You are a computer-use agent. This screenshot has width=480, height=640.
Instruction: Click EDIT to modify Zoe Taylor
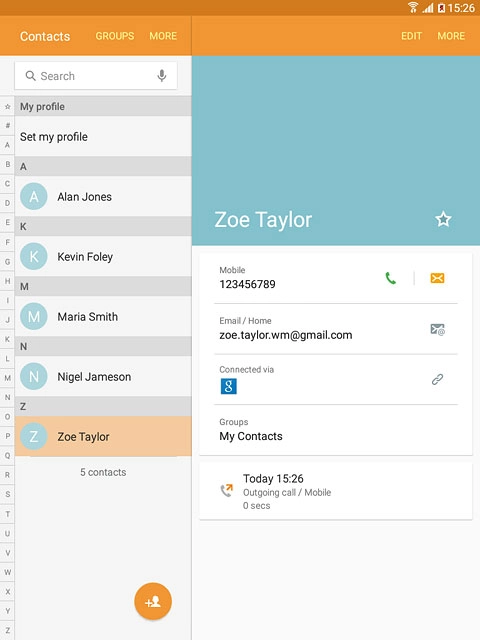pyautogui.click(x=411, y=36)
